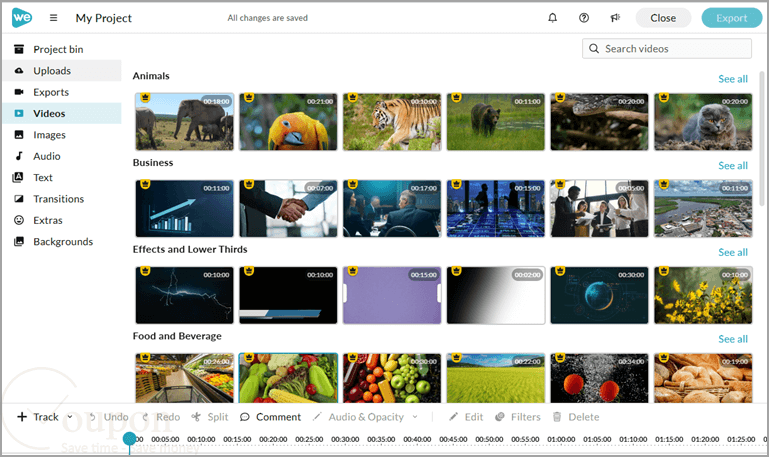Click the Export button
The width and height of the screenshot is (769, 457).
click(732, 18)
